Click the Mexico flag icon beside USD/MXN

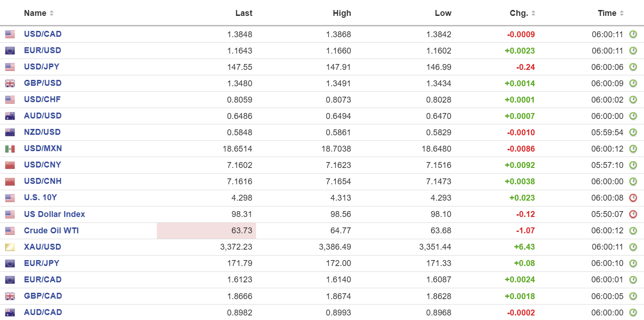10,149
